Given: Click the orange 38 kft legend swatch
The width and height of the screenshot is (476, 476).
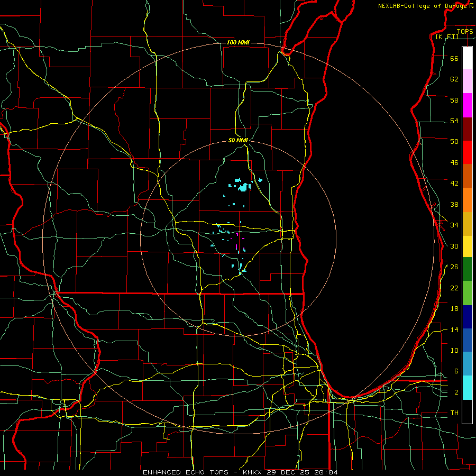Looking at the screenshot, I should click(467, 200).
